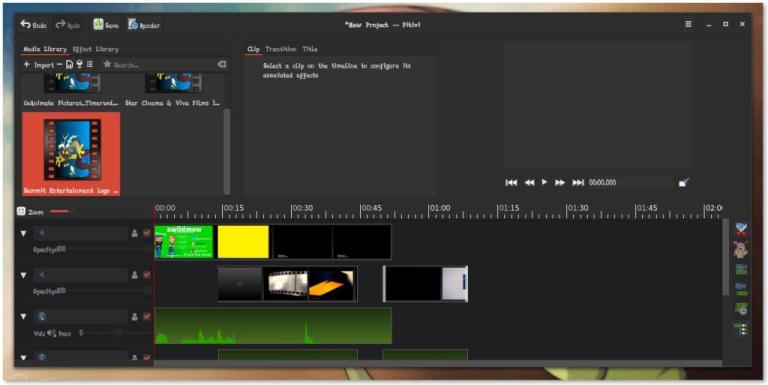Screen dimensions: 768x385
Task: Open the hamburger main menu
Action: 688,24
